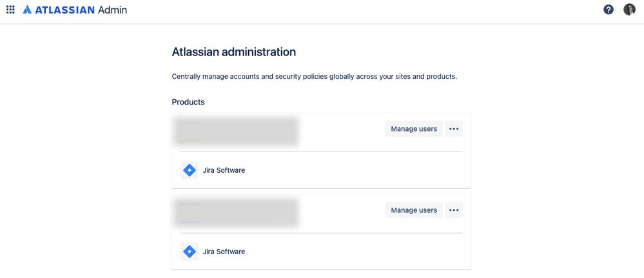The height and width of the screenshot is (278, 644).
Task: Click the Atlassian administration heading
Action: (x=234, y=52)
